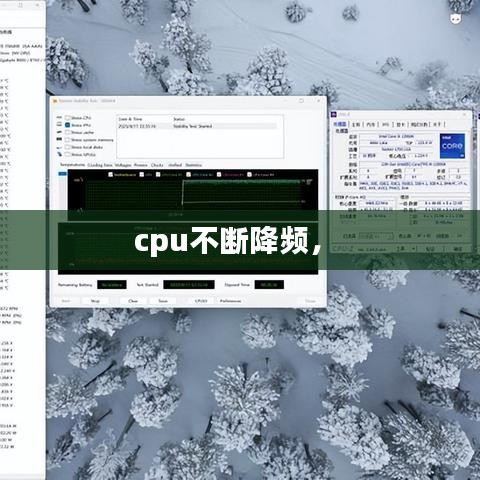Viewport: 480px width, 480px height.
Task: Click the 指令集 instructions text in CPU-Z
Action: 413,186
